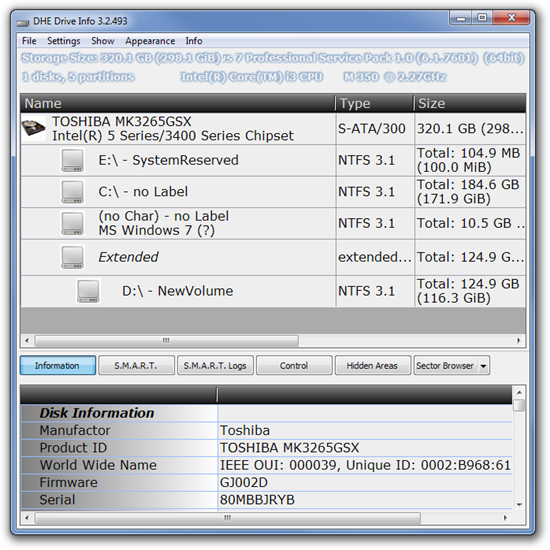This screenshot has height=550, width=550.
Task: Select the Information tab button
Action: pos(58,365)
